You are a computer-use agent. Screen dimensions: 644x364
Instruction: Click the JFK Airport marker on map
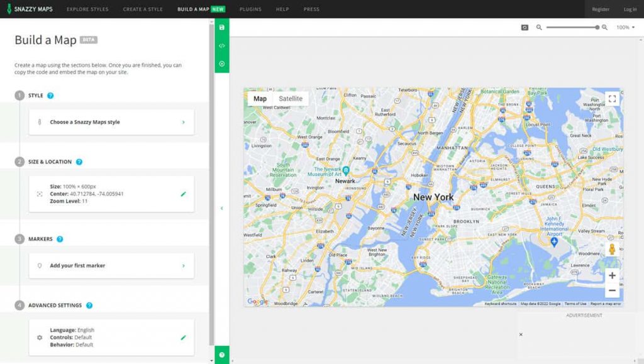coord(554,241)
